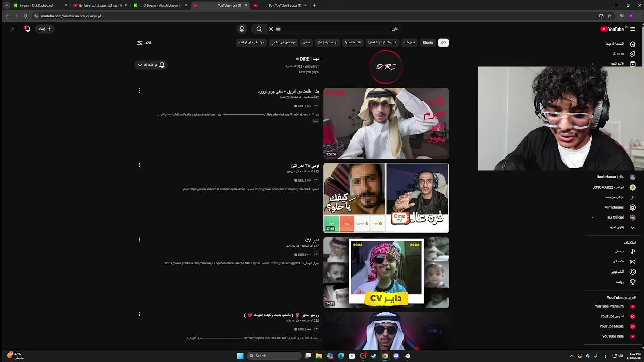Viewport: 644px width, 362px height.
Task: Open the CV video title
Action: coord(312,240)
